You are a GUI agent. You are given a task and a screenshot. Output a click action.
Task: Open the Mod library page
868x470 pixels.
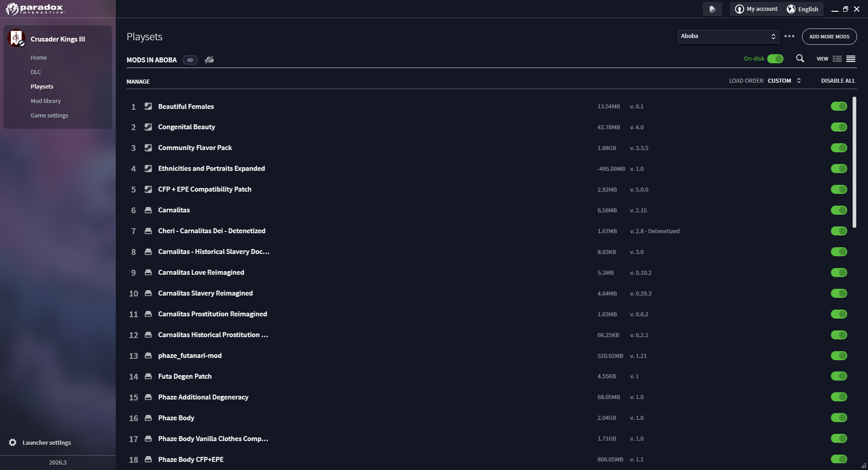point(46,101)
